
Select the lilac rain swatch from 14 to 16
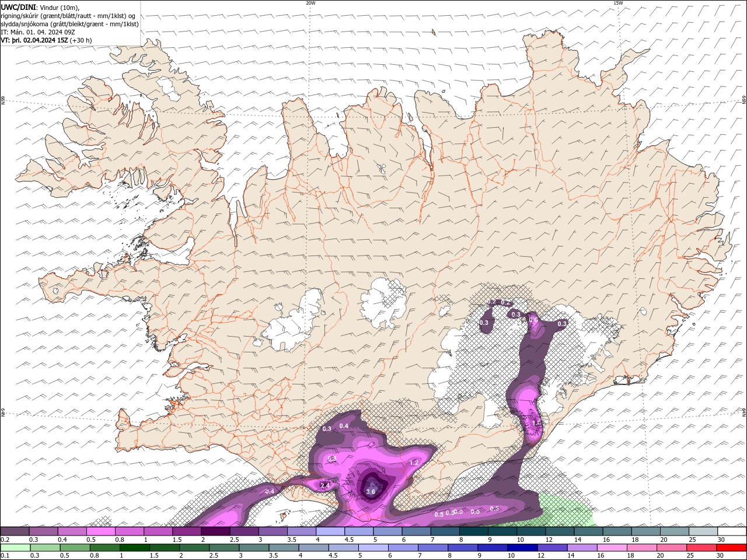coord(582,548)
